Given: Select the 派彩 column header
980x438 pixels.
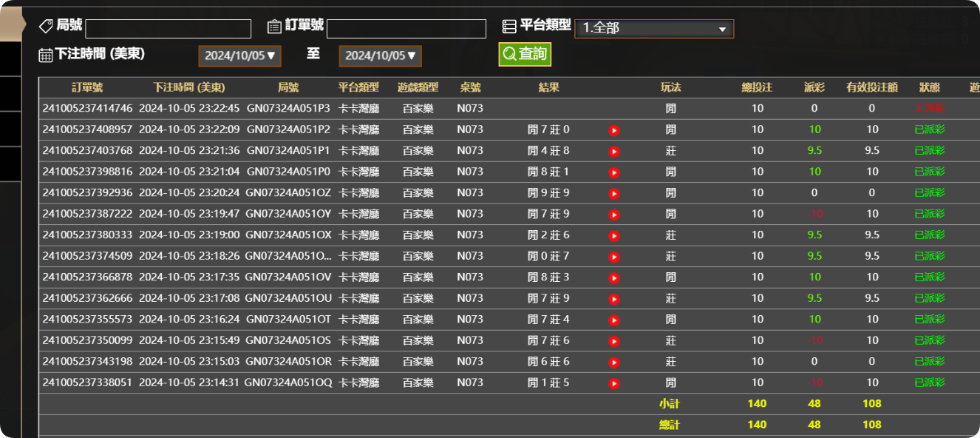Looking at the screenshot, I should [x=813, y=87].
